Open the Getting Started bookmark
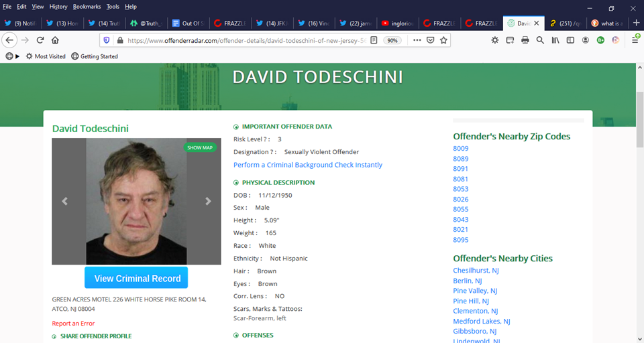Screen dimensions: 644x343 [95, 56]
